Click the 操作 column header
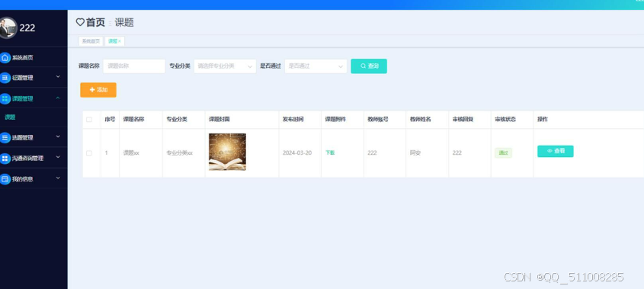The height and width of the screenshot is (289, 644). click(543, 120)
